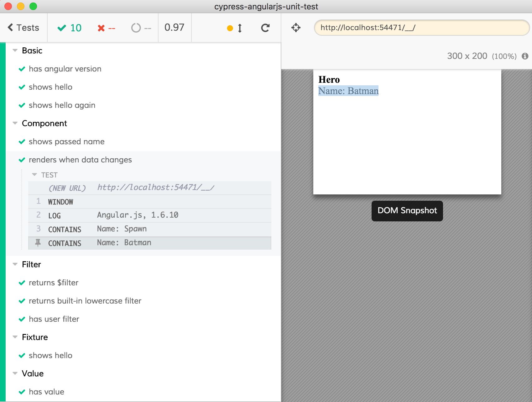Click the viewport info icon
The image size is (532, 402).
[x=526, y=56]
